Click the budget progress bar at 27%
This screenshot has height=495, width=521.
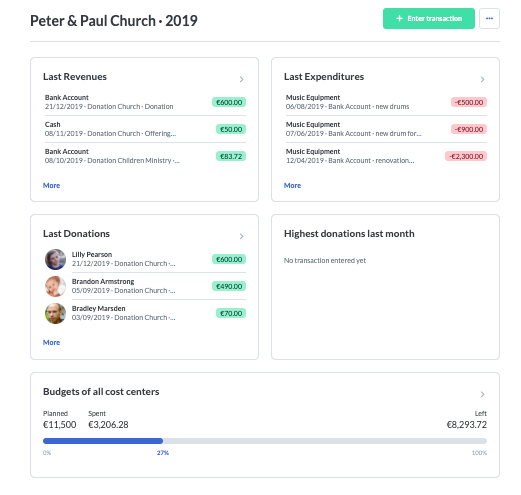(265, 441)
